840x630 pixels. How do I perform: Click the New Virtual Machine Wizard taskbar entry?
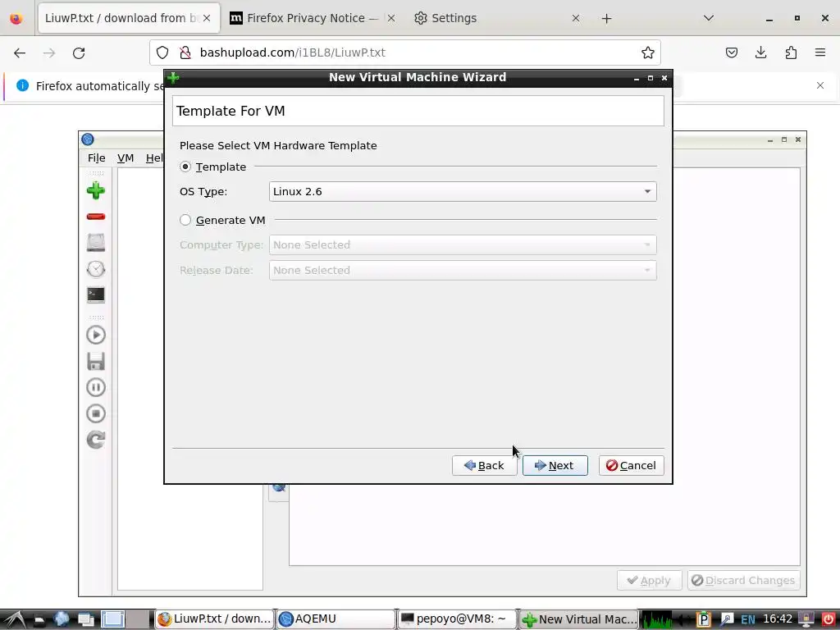click(x=578, y=619)
